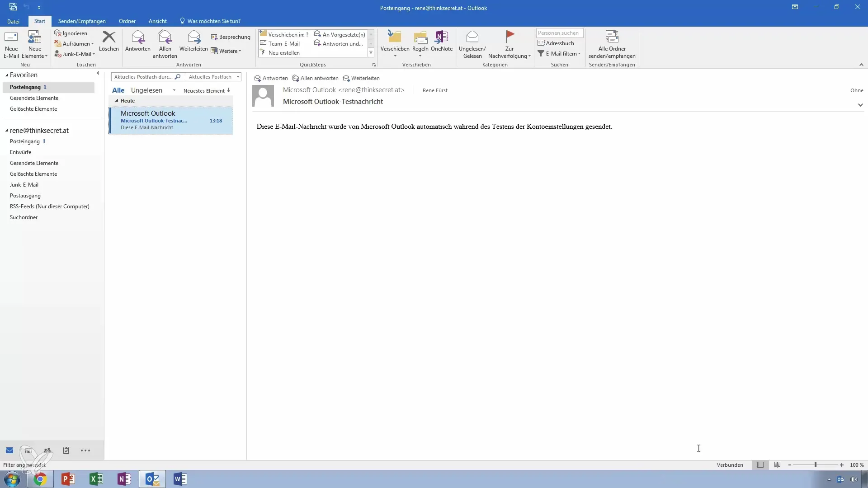Image resolution: width=868 pixels, height=488 pixels.
Task: Minimize the folder pane with the arrow
Action: [x=98, y=73]
